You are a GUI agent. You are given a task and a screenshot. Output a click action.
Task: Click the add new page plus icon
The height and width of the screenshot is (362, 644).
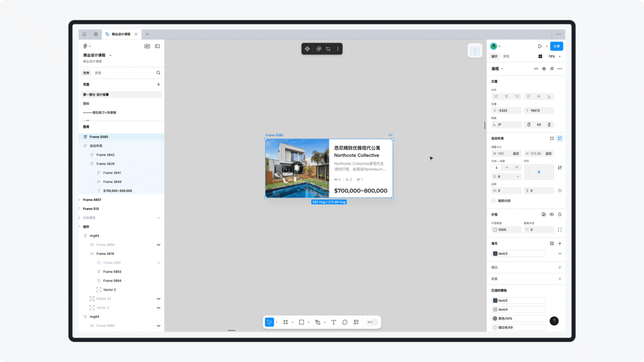(158, 84)
